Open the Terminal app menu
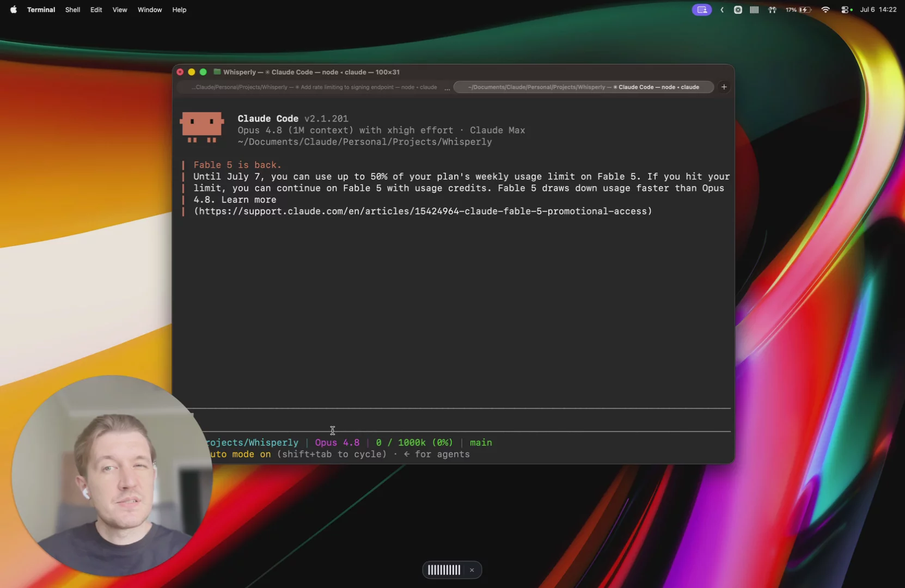 (41, 10)
